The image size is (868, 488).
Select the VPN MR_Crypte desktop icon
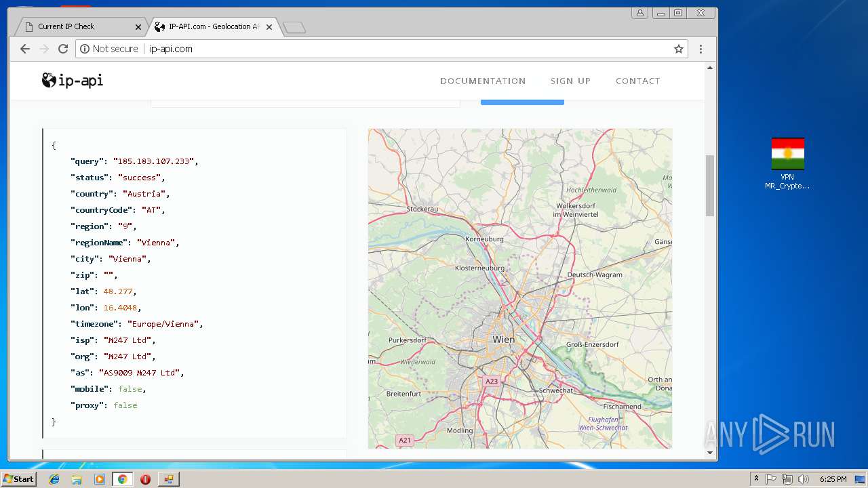(787, 163)
